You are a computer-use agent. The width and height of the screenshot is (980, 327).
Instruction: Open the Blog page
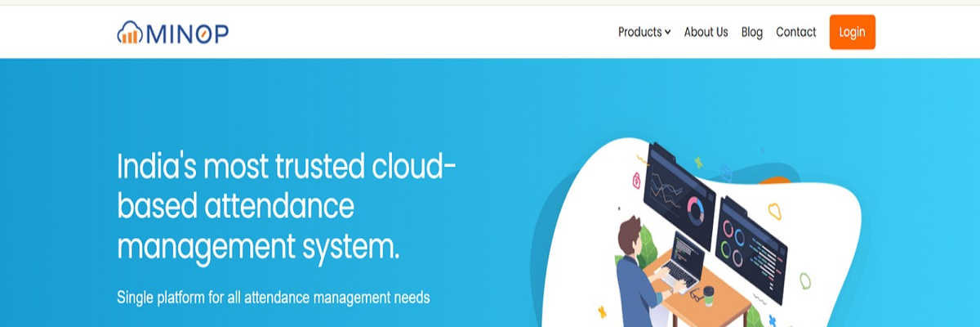point(751,33)
